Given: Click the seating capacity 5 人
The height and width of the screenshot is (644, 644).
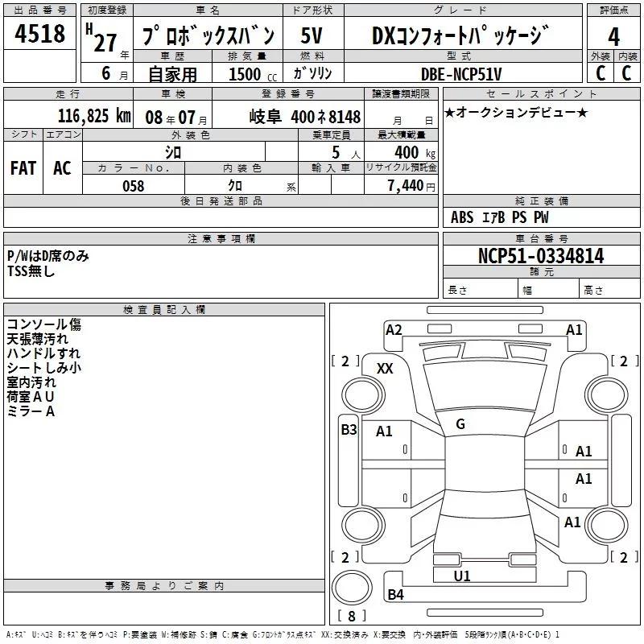Looking at the screenshot, I should [346, 153].
